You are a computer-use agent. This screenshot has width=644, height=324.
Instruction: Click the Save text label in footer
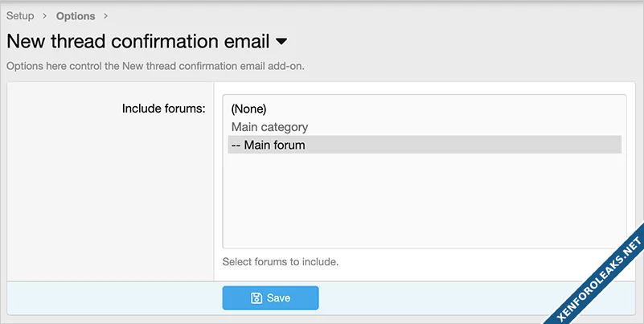[x=278, y=297]
